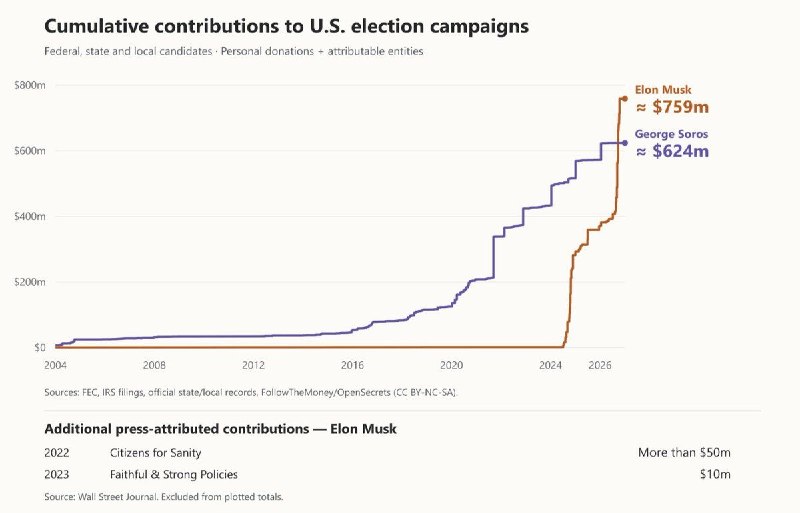This screenshot has height=513, width=800.
Task: Select the Elon Musk series label
Action: tap(663, 90)
